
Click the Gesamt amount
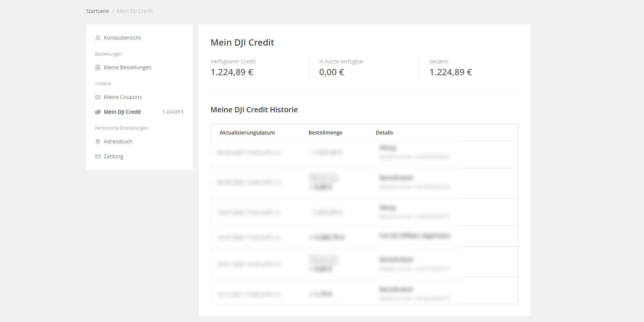[x=450, y=72]
